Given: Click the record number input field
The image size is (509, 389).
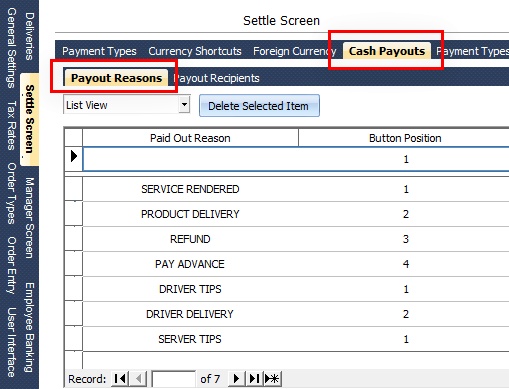Looking at the screenshot, I should click(x=173, y=379).
